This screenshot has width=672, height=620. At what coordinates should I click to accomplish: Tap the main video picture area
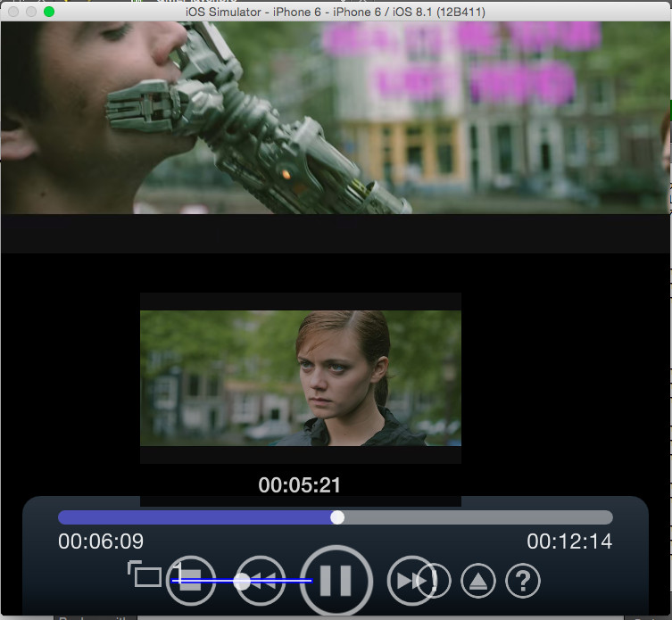point(336,116)
